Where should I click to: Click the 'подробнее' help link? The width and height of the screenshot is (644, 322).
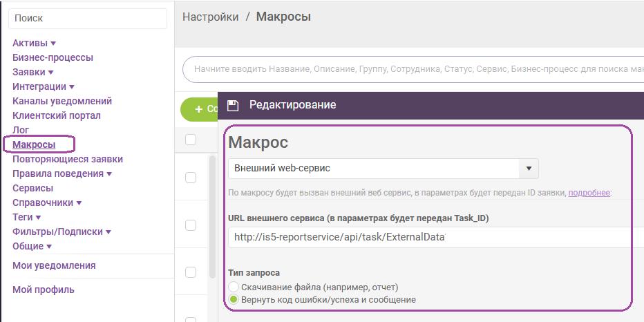click(589, 193)
